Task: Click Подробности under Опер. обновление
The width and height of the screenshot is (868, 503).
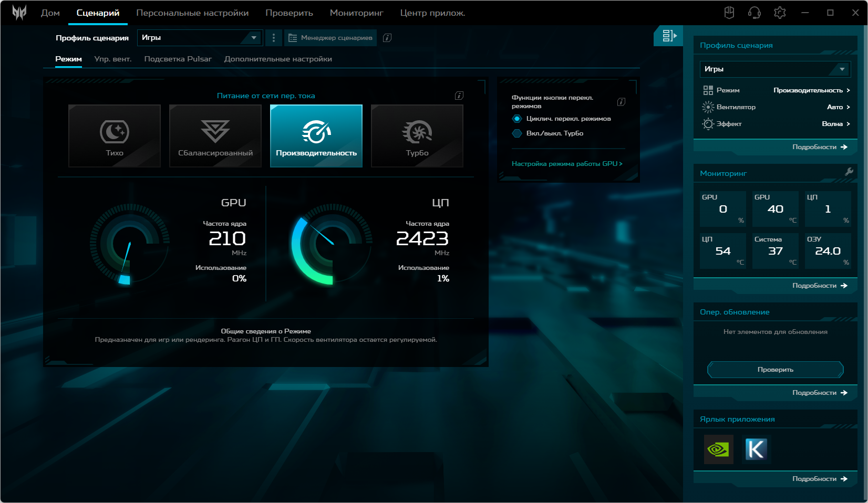Action: (x=820, y=393)
